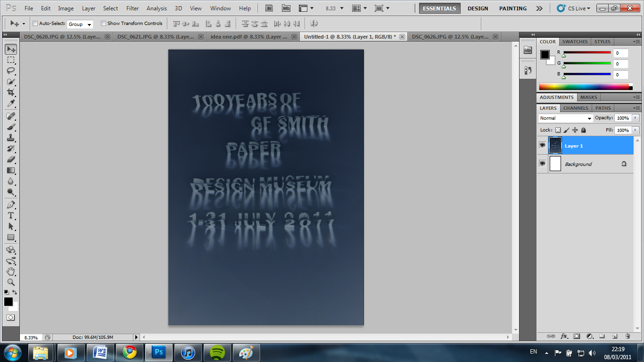
Task: Open the Screen Mode dropdown
Action: point(382,8)
